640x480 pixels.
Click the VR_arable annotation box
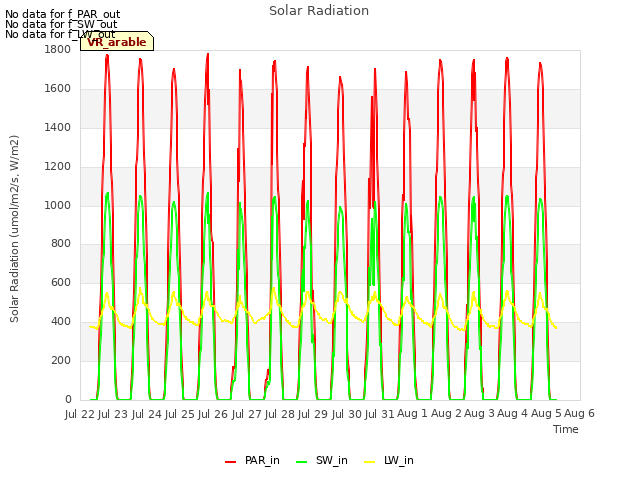[x=117, y=42]
